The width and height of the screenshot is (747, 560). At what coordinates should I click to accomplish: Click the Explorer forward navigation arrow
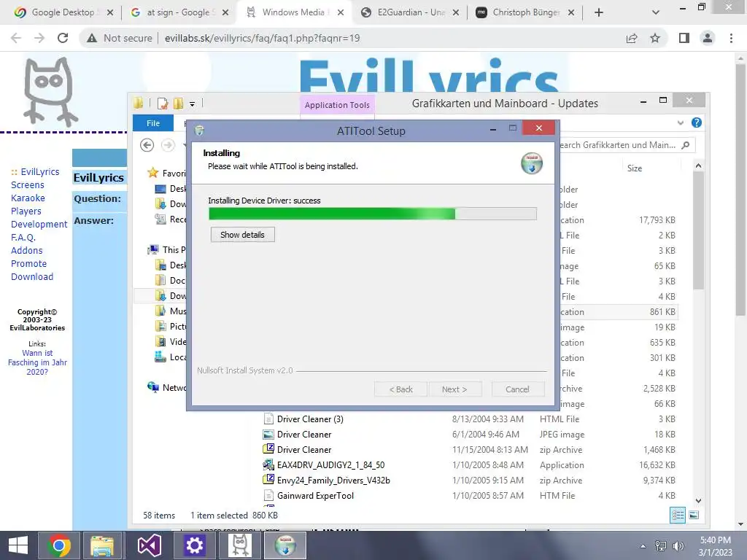pyautogui.click(x=168, y=145)
